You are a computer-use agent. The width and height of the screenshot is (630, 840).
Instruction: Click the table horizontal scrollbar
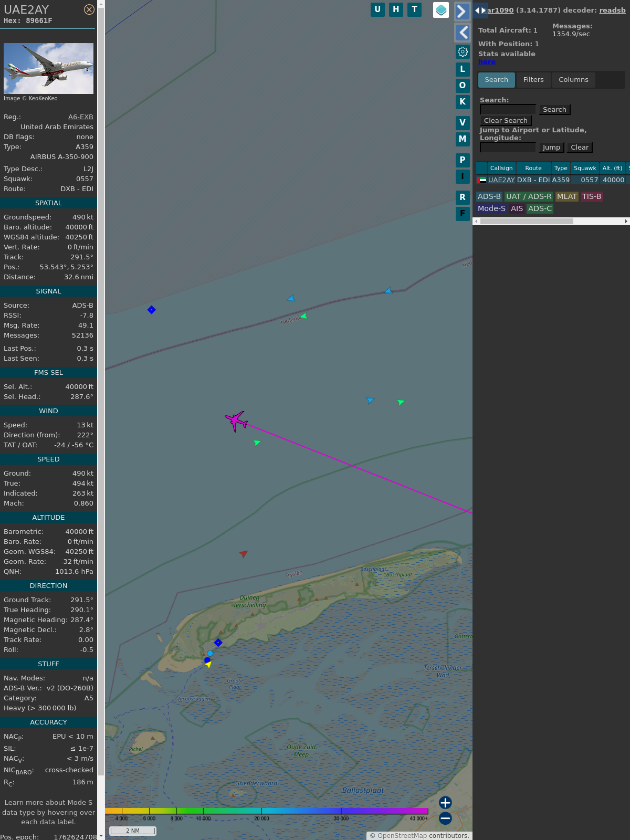[x=527, y=222]
